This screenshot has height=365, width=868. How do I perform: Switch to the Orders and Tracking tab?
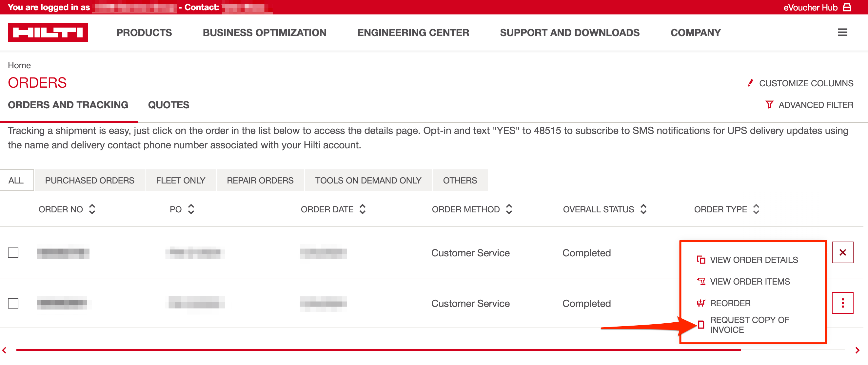click(68, 105)
